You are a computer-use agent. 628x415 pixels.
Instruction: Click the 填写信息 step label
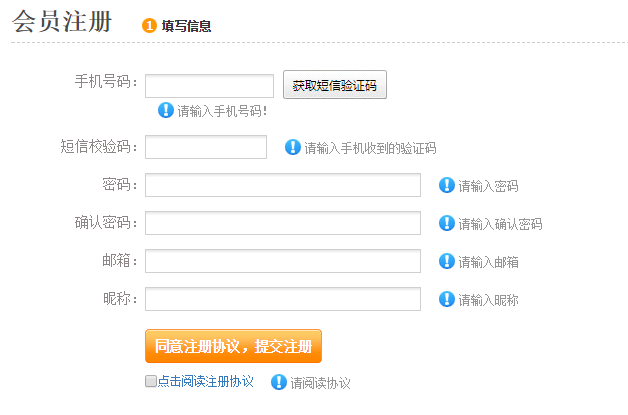pyautogui.click(x=186, y=26)
